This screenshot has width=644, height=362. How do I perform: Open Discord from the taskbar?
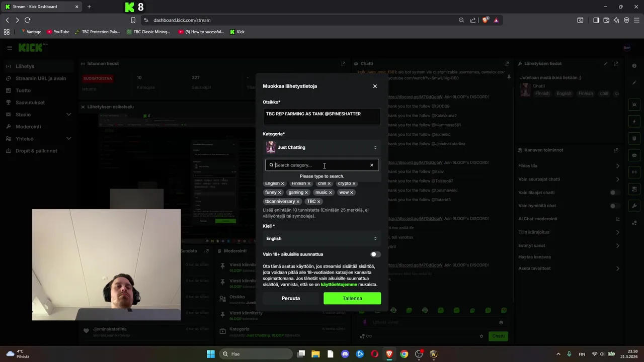(x=345, y=354)
